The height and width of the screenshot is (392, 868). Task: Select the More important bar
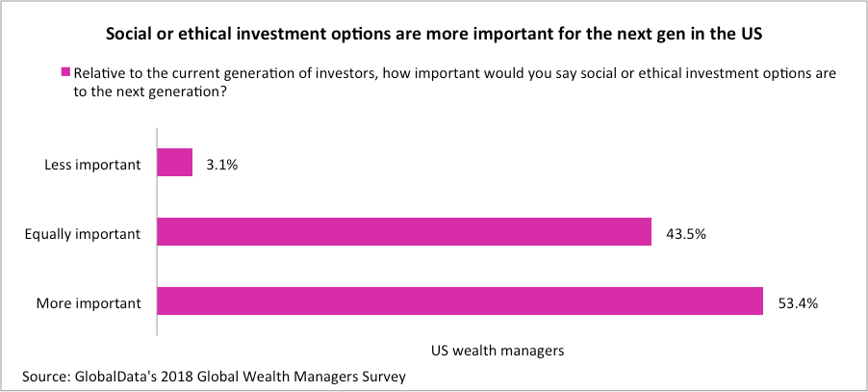[x=459, y=301]
